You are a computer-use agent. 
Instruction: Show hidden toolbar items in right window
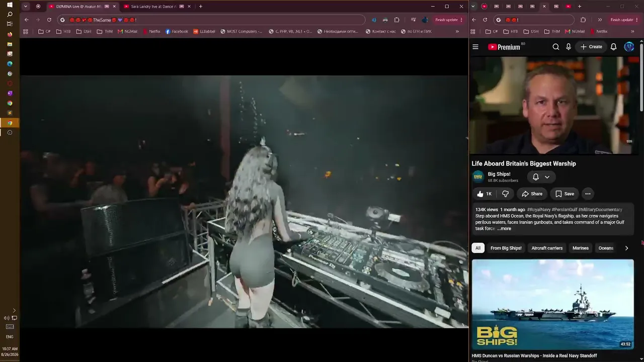(x=600, y=20)
